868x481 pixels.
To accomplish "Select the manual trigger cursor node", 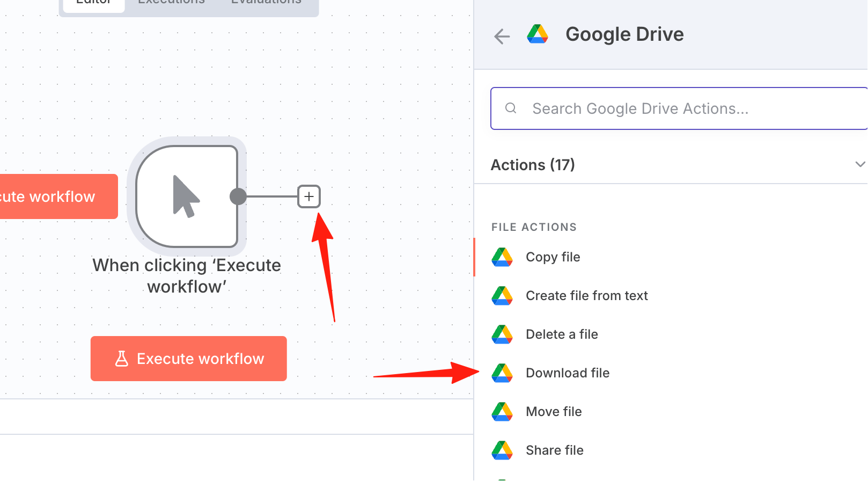I will pyautogui.click(x=187, y=196).
